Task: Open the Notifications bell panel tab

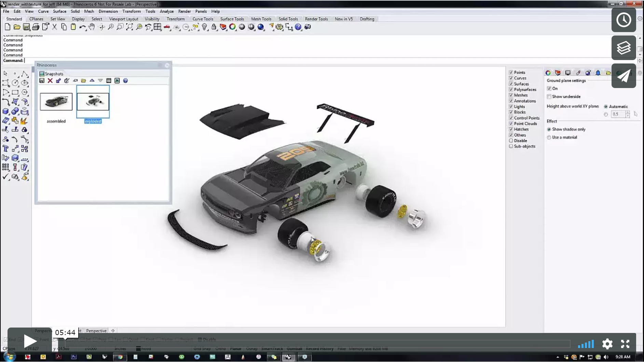Action: 598,73
